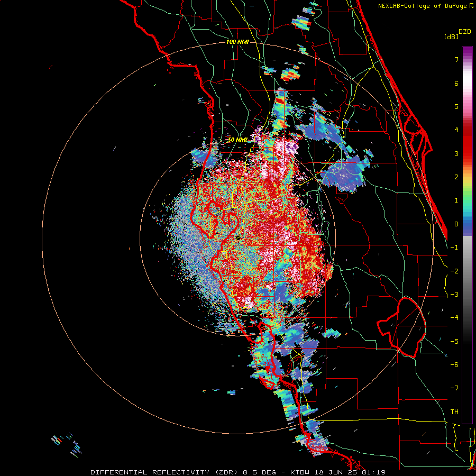Click the -1 value on the color scale

[454, 248]
